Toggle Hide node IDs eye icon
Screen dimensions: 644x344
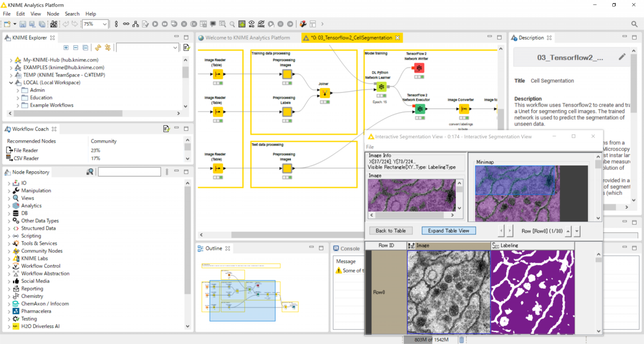[252, 24]
